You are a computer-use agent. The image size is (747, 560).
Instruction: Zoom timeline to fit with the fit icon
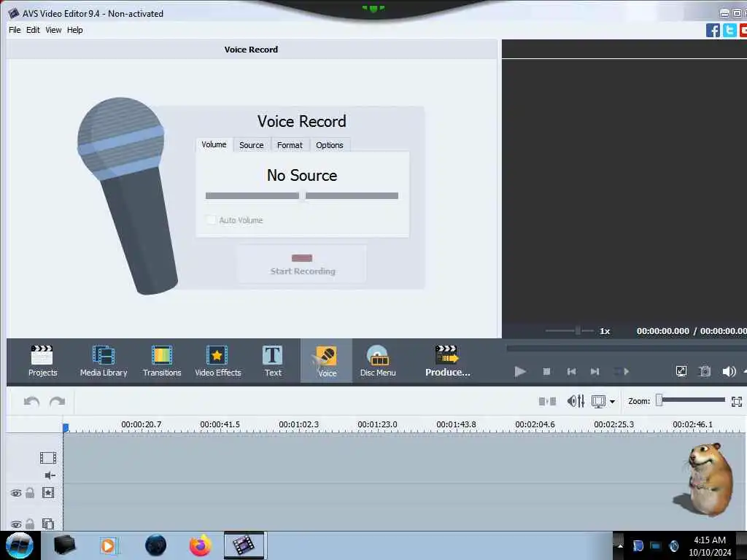[737, 402]
